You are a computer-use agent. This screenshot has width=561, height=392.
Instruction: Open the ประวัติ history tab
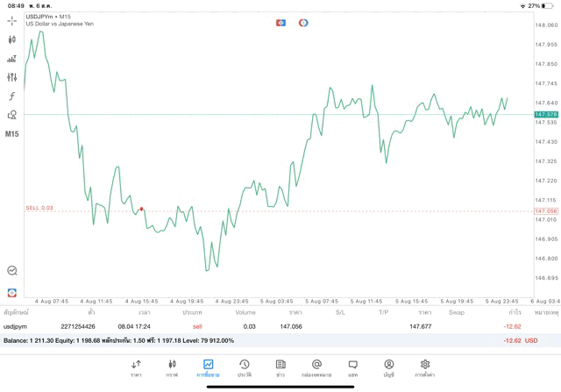pyautogui.click(x=244, y=368)
